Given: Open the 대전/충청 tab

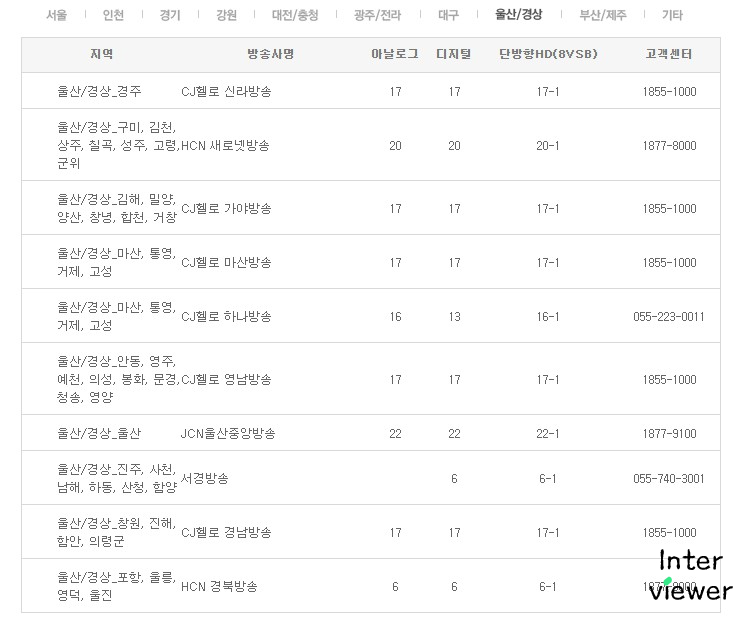Looking at the screenshot, I should pos(295,15).
